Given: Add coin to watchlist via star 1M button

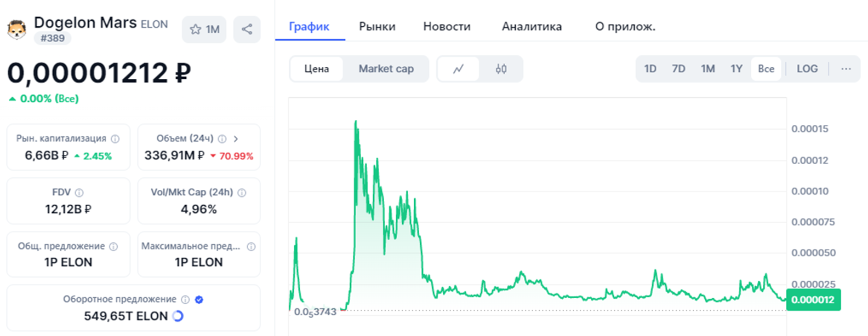Looking at the screenshot, I should click(x=204, y=30).
